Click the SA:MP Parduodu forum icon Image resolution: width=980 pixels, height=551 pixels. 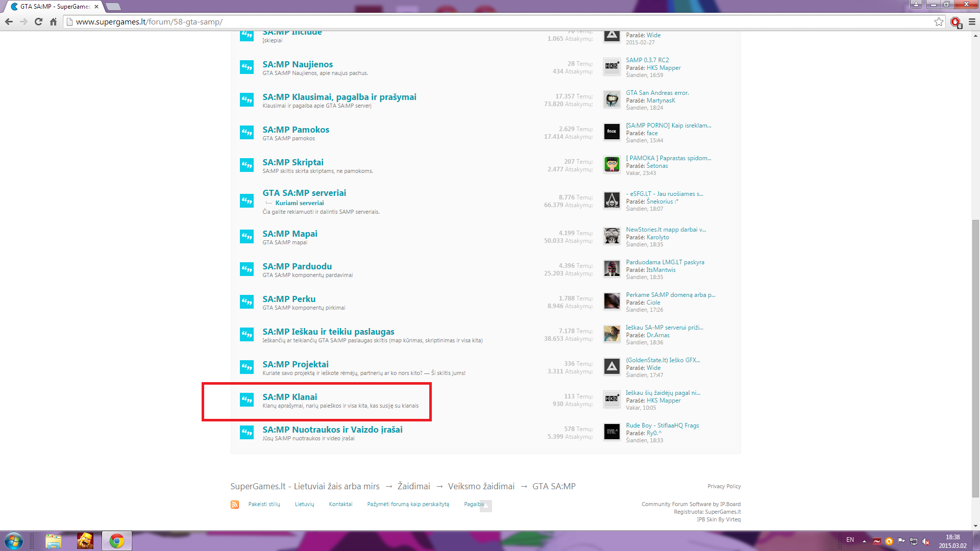coord(247,269)
